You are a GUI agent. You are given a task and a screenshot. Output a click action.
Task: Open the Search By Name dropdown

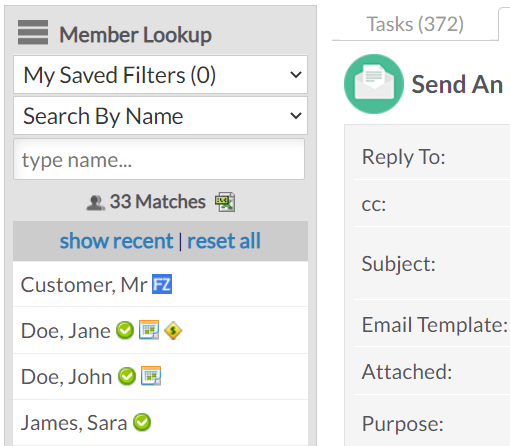pyautogui.click(x=160, y=116)
